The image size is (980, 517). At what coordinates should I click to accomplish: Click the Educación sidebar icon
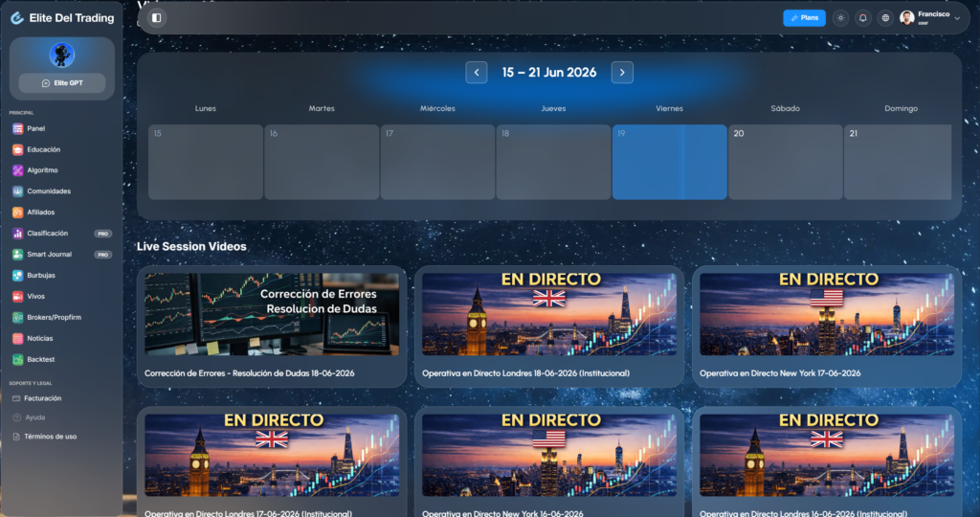[17, 150]
